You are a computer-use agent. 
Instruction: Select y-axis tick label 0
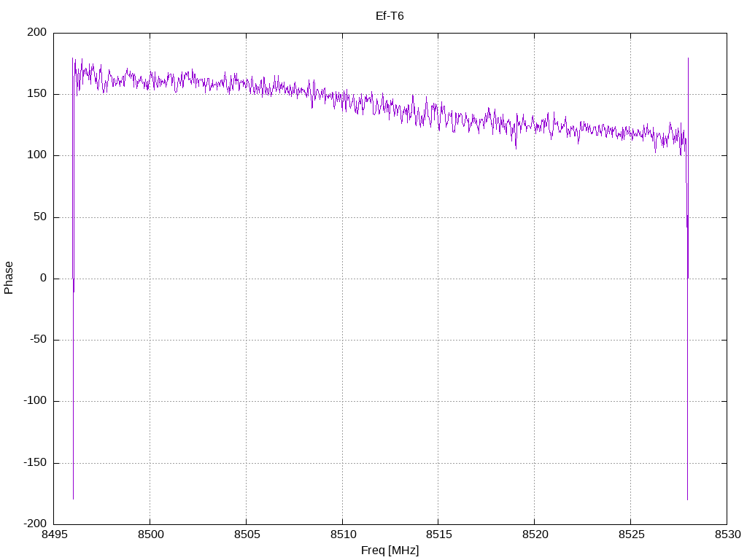pyautogui.click(x=43, y=278)
